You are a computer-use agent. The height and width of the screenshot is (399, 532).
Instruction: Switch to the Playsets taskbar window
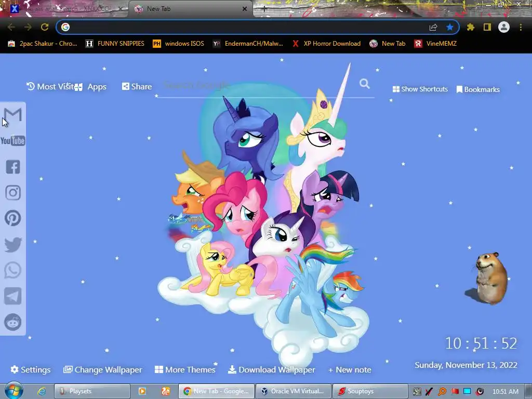tap(92, 391)
